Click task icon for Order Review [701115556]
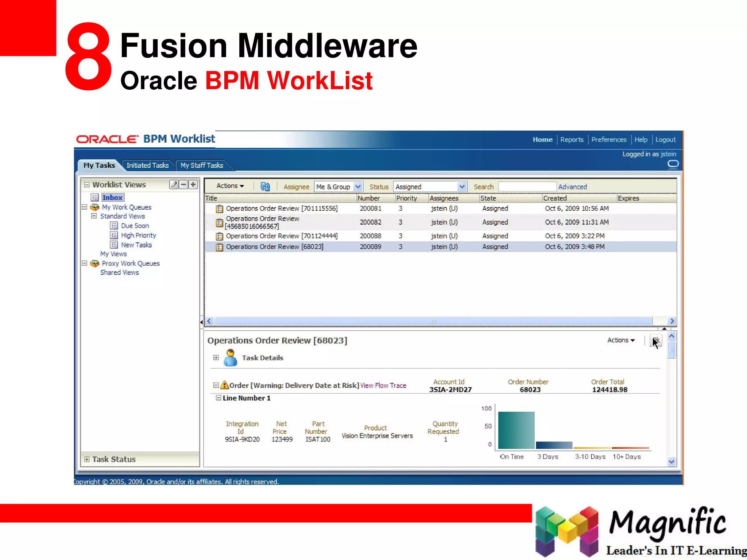Image resolution: width=747 pixels, height=560 pixels. click(x=219, y=209)
